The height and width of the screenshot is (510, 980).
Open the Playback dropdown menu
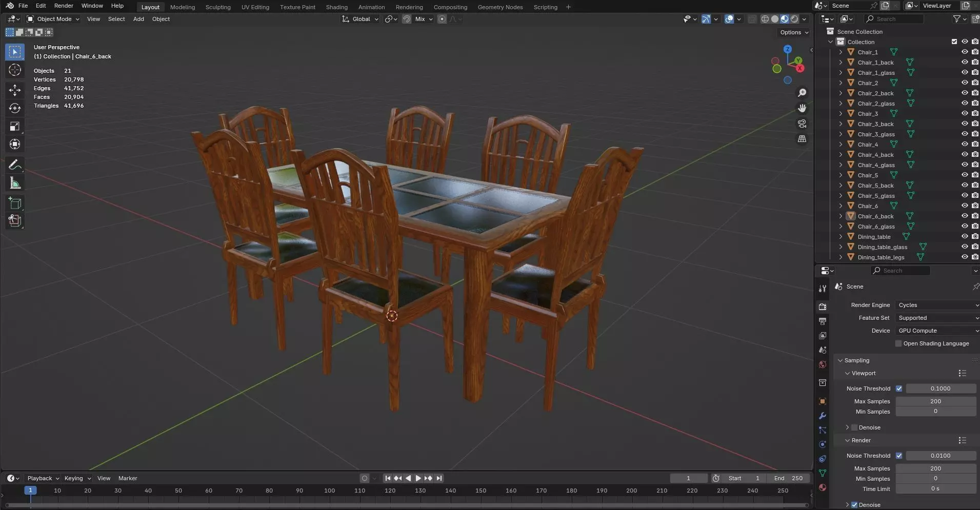(x=43, y=478)
